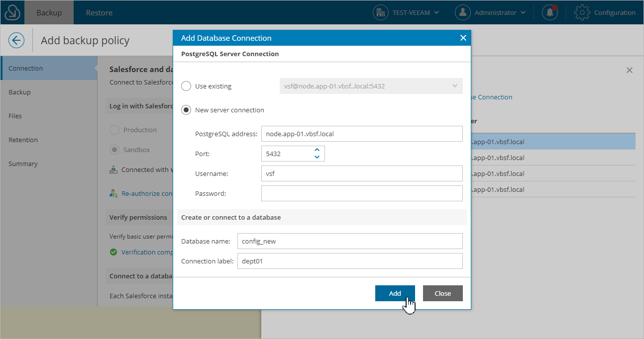This screenshot has width=644, height=339.
Task: Click the back arrow beside Add backup policy
Action: click(16, 40)
